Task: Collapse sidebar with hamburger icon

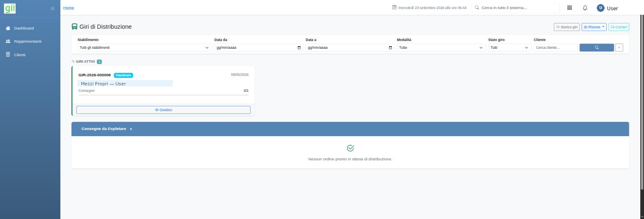Action: 52,8
